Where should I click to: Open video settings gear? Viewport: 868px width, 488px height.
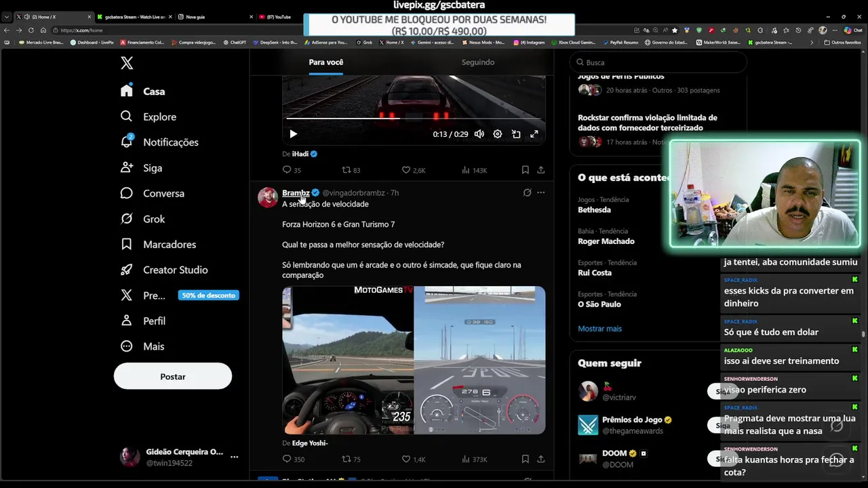point(498,134)
